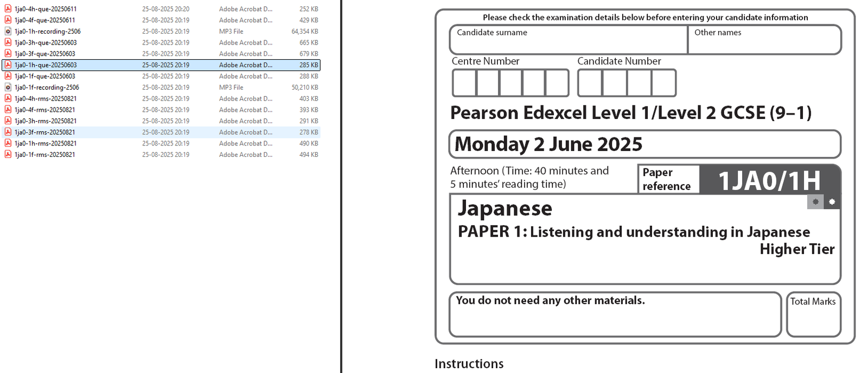Viewport: 868px width, 373px height.
Task: Click the 393 KB size value
Action: [309, 110]
